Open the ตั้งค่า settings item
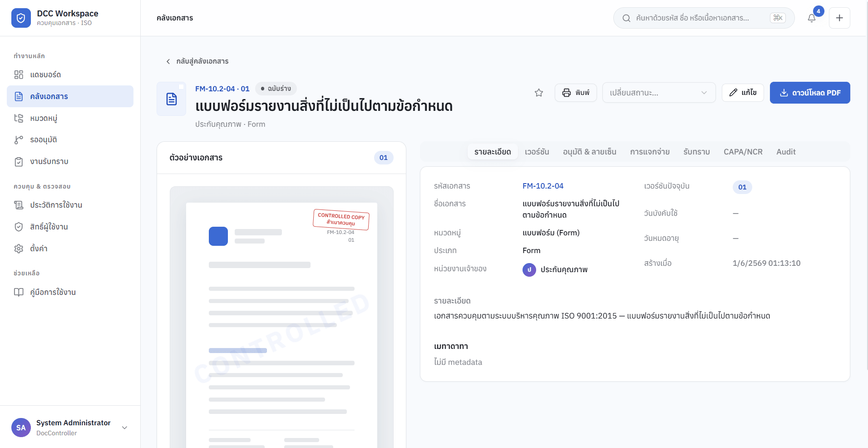Image resolution: width=868 pixels, height=448 pixels. pyautogui.click(x=70, y=249)
